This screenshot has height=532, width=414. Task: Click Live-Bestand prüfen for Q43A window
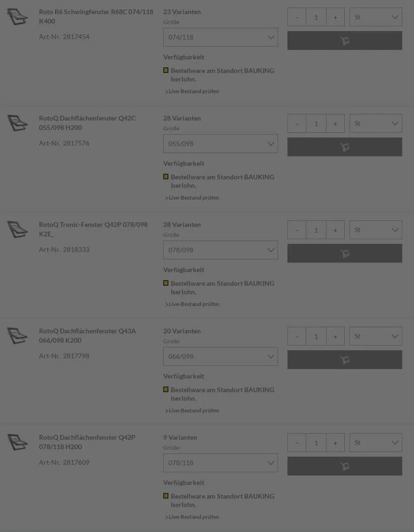pos(194,410)
